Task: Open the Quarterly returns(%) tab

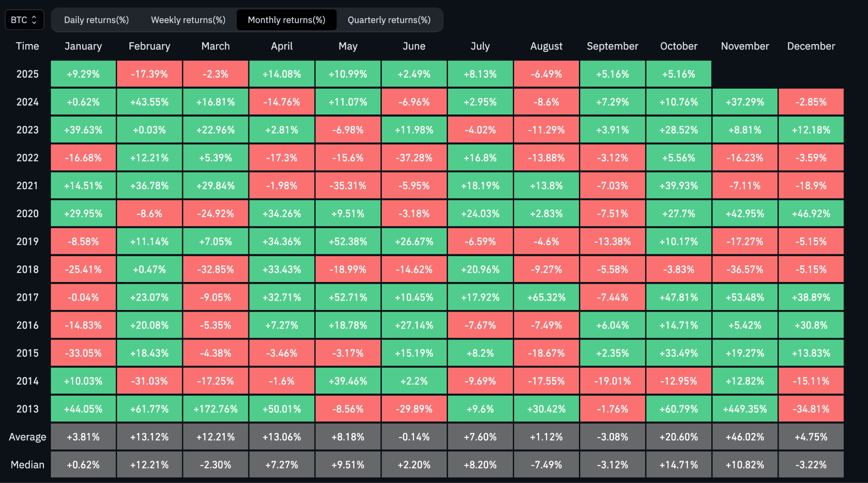Action: pos(389,20)
